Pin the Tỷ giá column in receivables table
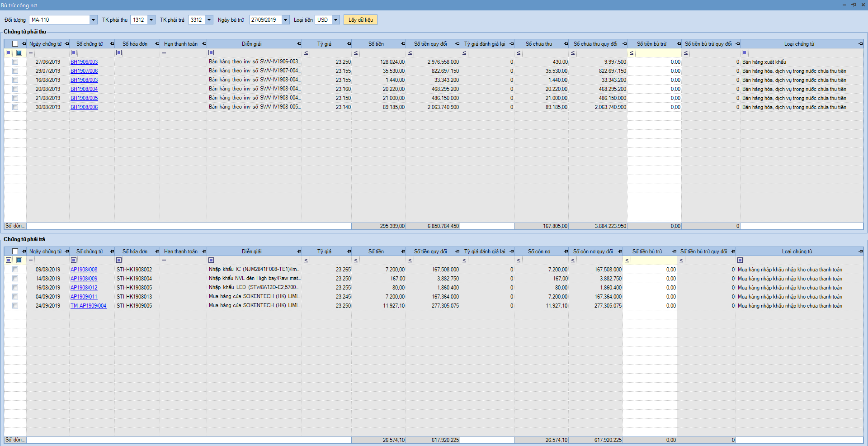 point(349,44)
